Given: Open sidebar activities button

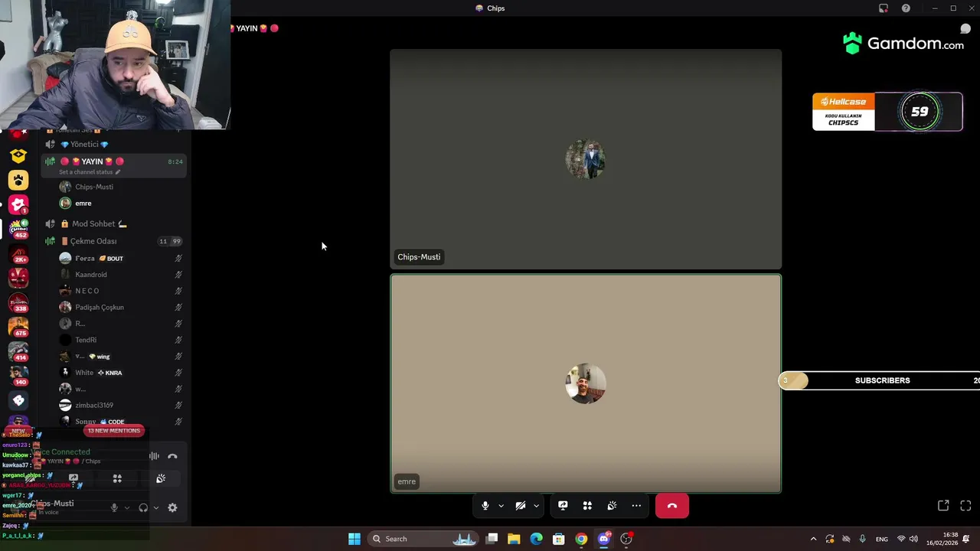Looking at the screenshot, I should 117,479.
